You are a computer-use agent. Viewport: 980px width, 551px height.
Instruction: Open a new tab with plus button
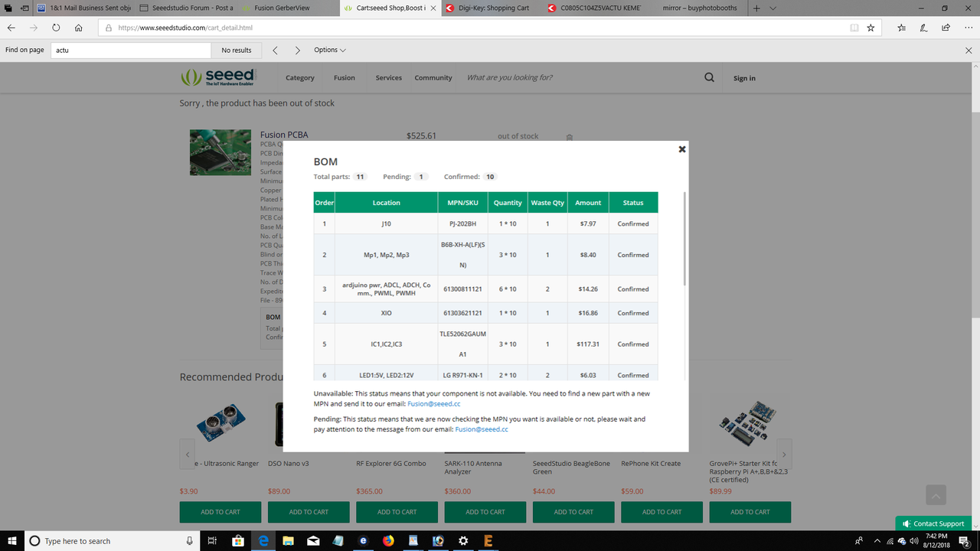coord(756,8)
